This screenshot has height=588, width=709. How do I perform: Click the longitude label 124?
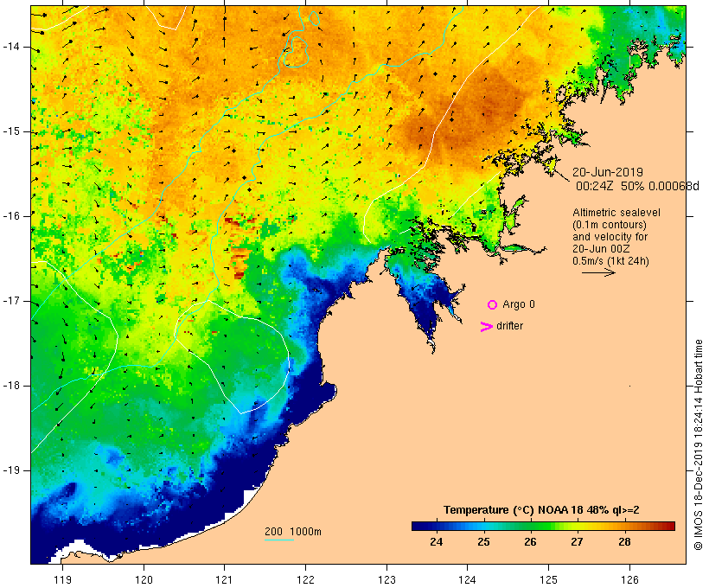tap(468, 580)
